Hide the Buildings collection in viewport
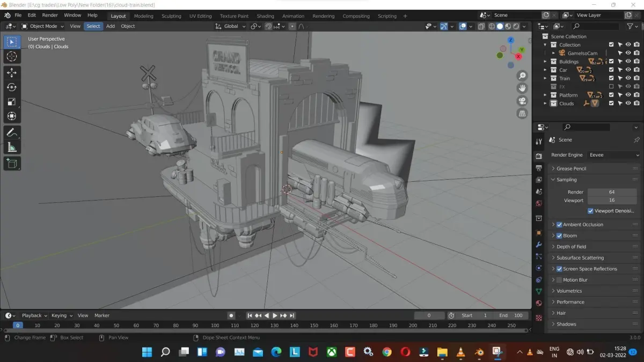 [628, 62]
